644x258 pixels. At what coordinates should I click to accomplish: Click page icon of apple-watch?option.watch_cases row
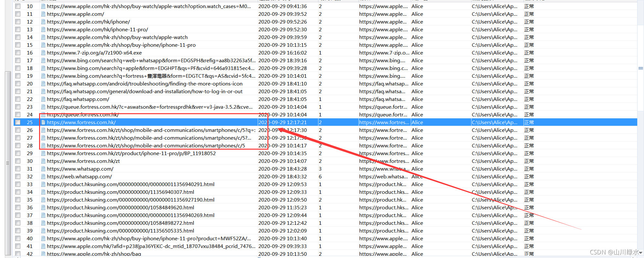(x=43, y=6)
